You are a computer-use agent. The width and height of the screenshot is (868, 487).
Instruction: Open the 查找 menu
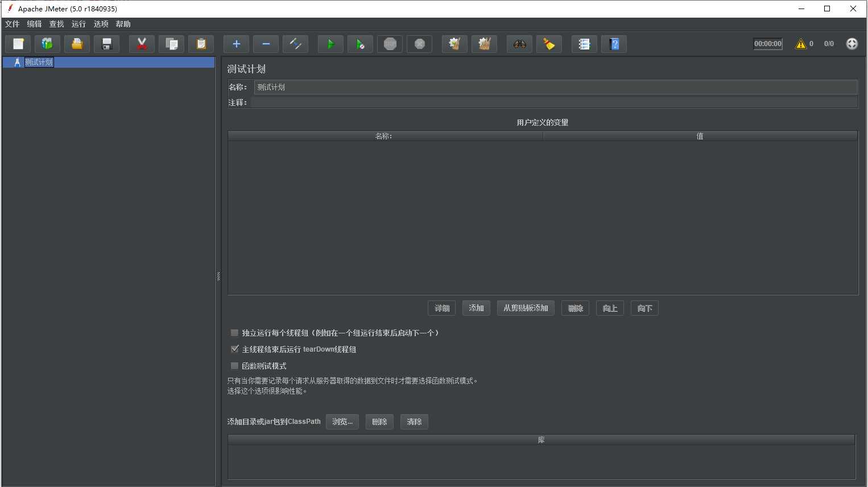56,24
